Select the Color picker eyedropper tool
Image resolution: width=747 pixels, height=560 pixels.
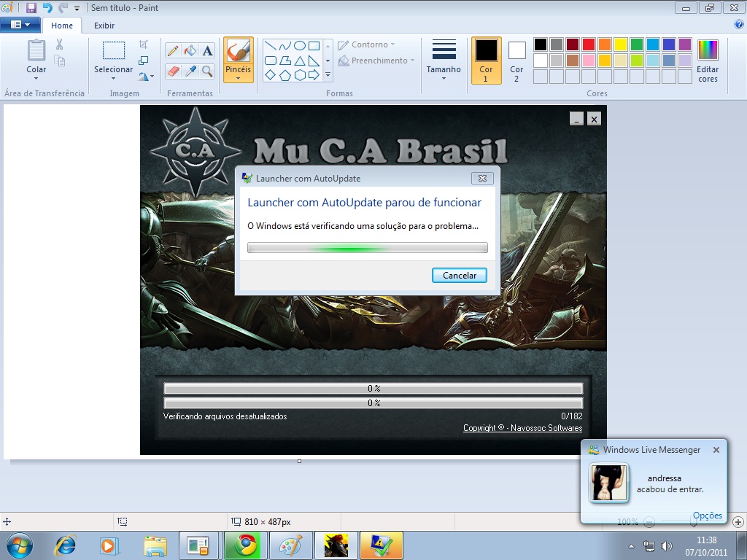[x=190, y=71]
